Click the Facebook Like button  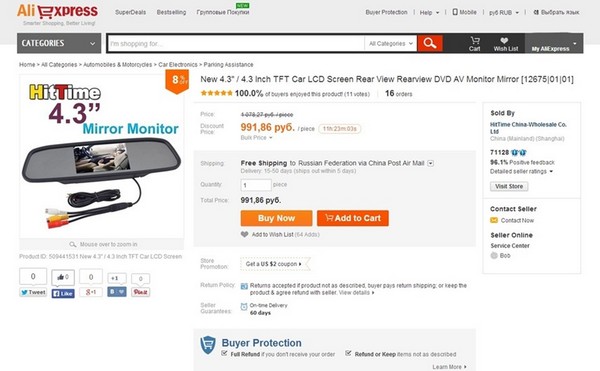pyautogui.click(x=63, y=293)
